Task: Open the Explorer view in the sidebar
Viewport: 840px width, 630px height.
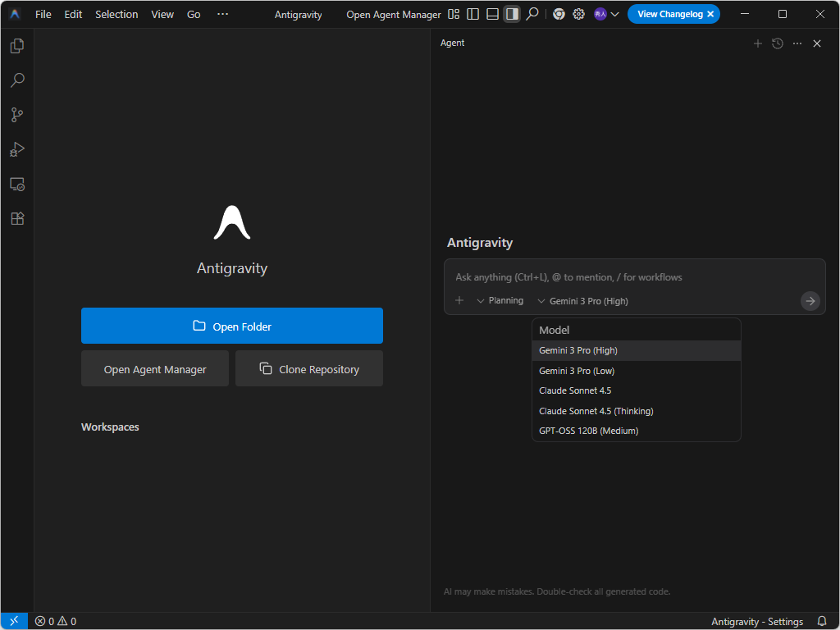Action: [16, 46]
